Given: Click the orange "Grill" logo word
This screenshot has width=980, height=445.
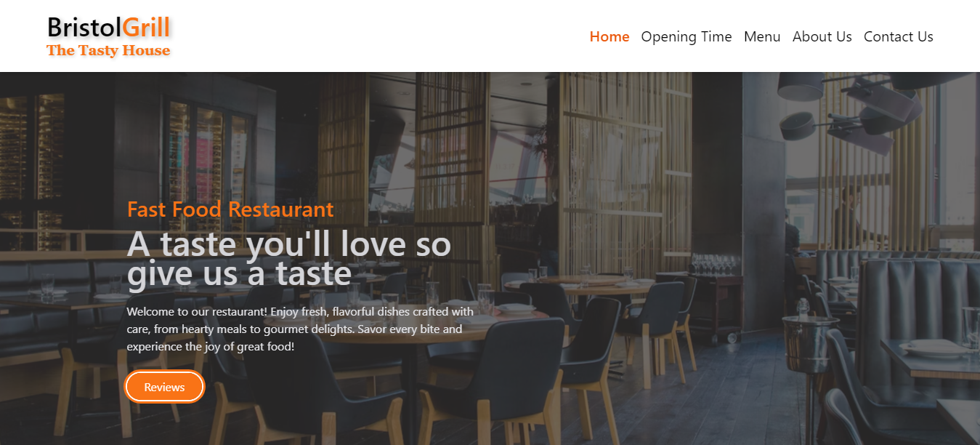Looking at the screenshot, I should (x=146, y=27).
